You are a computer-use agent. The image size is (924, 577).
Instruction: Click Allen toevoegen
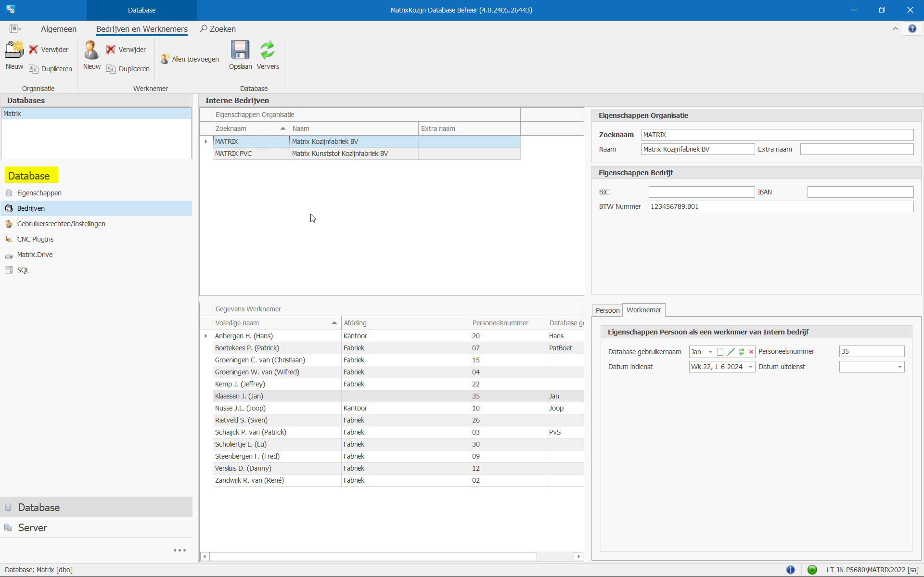pos(190,59)
